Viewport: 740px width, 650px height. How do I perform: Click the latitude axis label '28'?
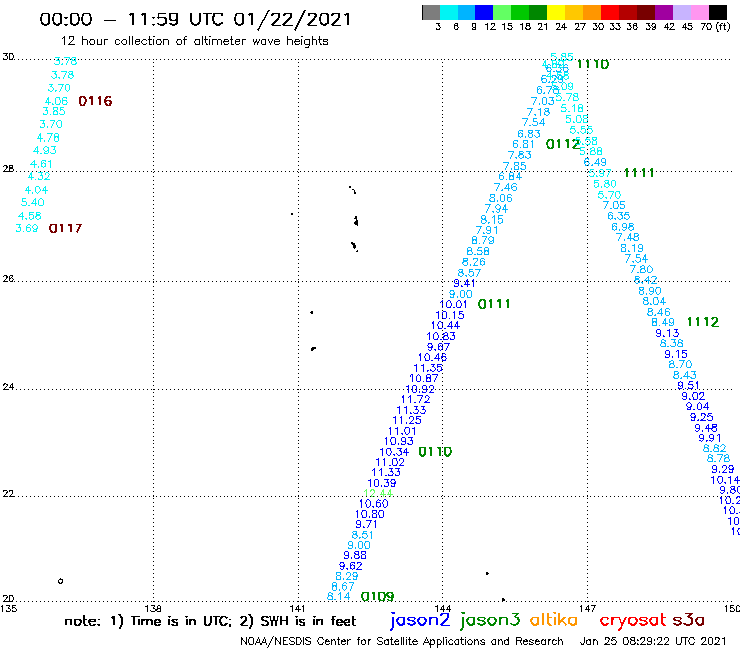(8, 169)
